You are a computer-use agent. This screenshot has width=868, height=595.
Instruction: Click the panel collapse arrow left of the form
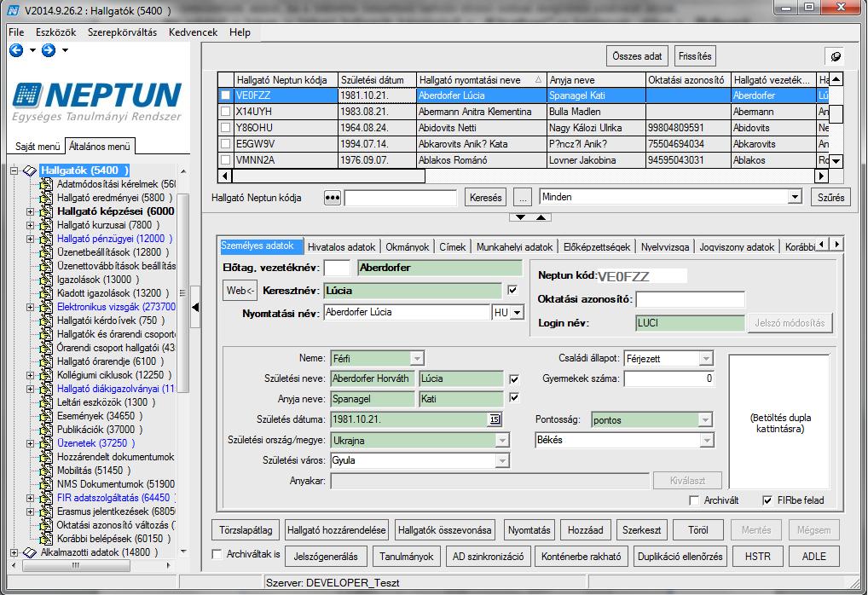[195, 307]
